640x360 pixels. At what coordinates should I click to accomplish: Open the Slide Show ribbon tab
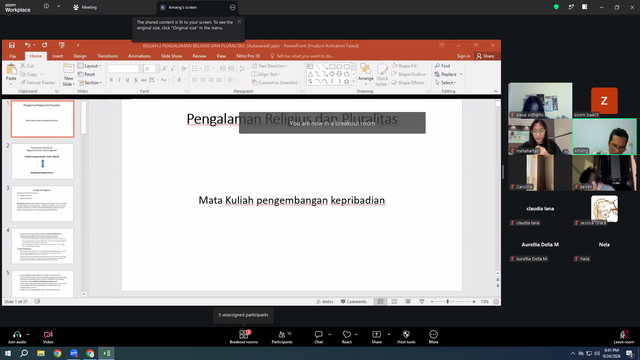click(x=171, y=56)
